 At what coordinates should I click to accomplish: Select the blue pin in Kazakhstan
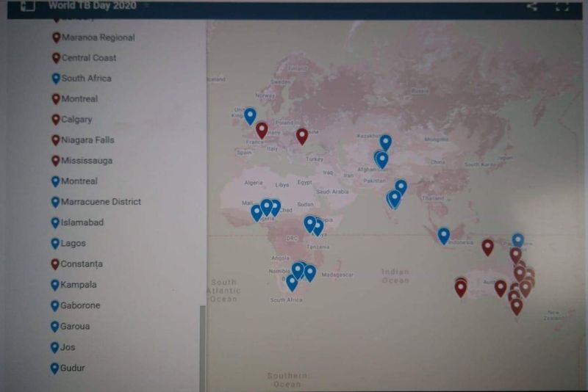[385, 141]
